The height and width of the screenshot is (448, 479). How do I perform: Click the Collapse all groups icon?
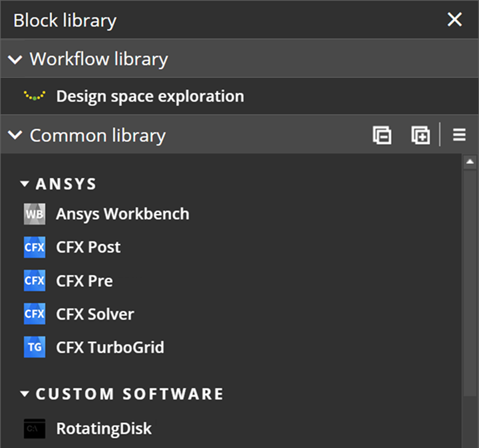point(382,135)
